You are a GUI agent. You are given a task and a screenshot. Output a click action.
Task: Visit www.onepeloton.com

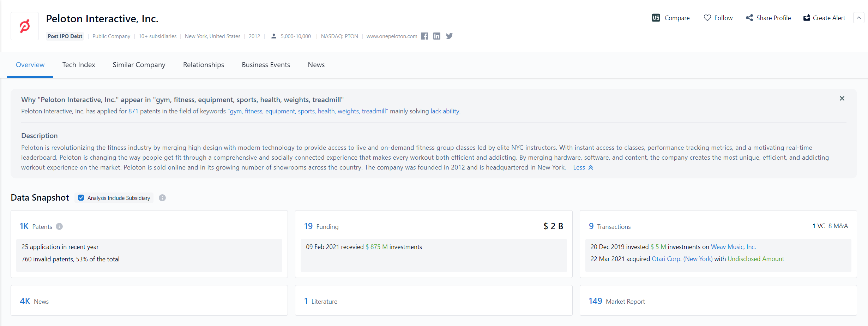click(392, 36)
